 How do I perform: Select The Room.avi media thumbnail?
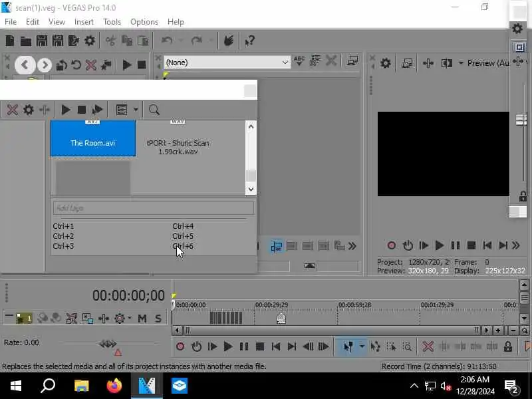93,138
